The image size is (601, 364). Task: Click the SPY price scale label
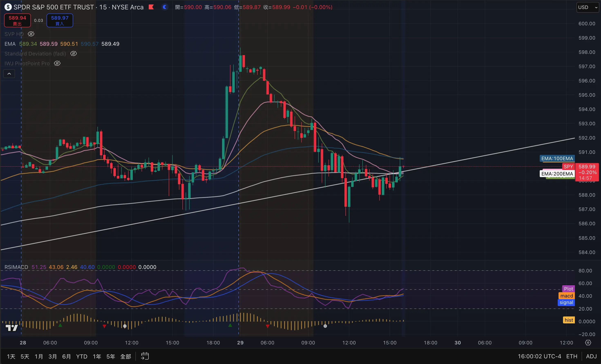[x=568, y=167]
